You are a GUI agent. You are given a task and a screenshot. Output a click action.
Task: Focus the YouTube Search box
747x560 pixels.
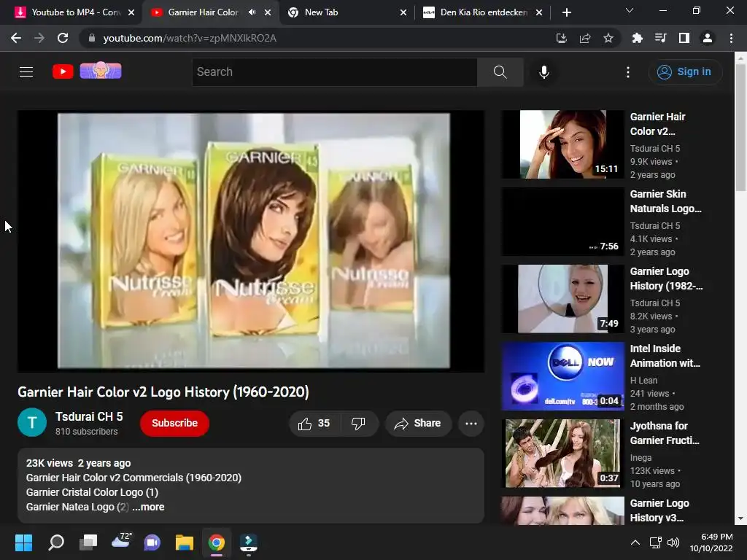[x=334, y=72]
